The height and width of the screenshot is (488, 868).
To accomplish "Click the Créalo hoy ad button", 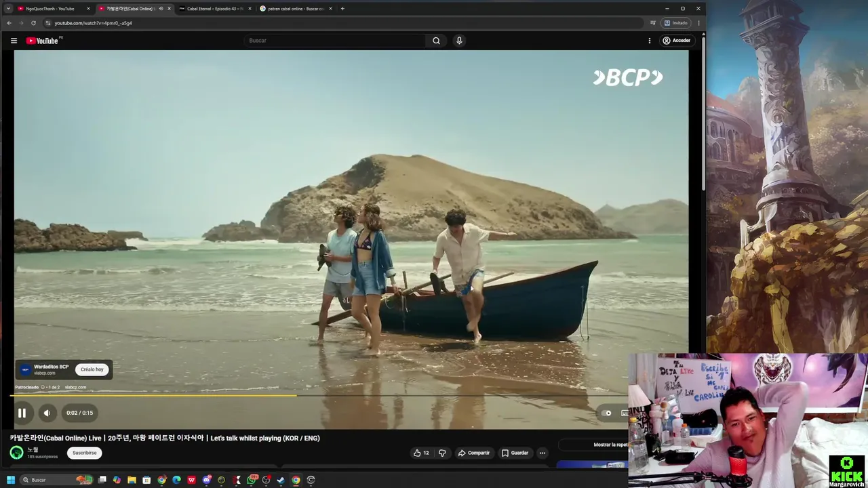I will coord(92,369).
